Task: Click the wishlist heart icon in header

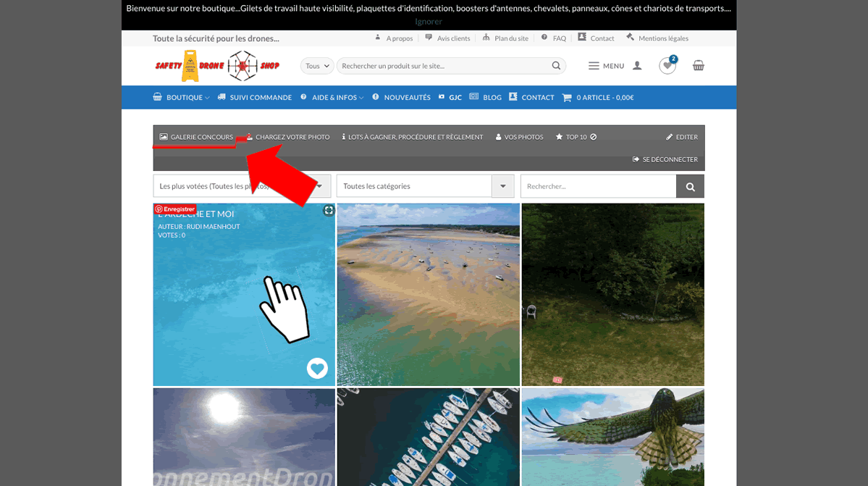Action: [667, 66]
